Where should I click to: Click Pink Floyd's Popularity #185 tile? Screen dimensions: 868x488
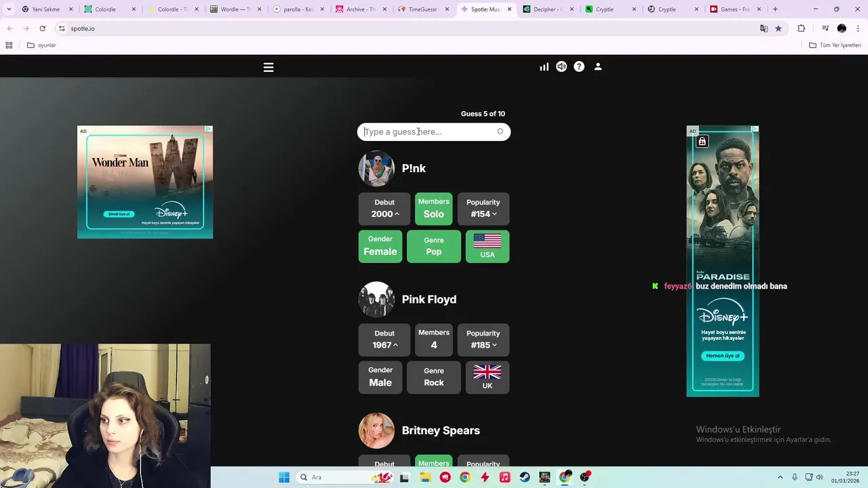coord(483,340)
